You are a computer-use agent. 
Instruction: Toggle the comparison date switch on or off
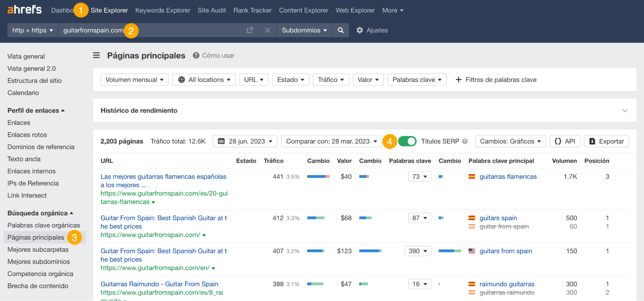pyautogui.click(x=407, y=141)
